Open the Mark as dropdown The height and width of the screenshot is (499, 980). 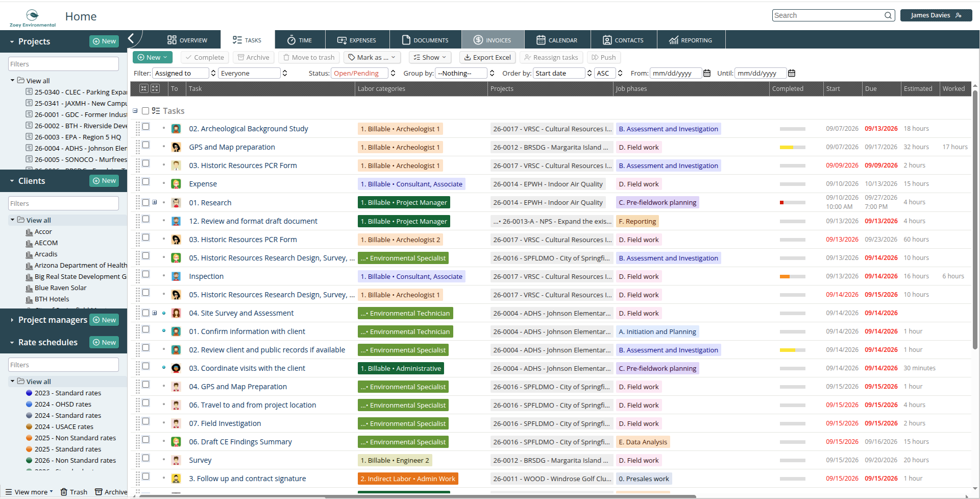point(372,57)
